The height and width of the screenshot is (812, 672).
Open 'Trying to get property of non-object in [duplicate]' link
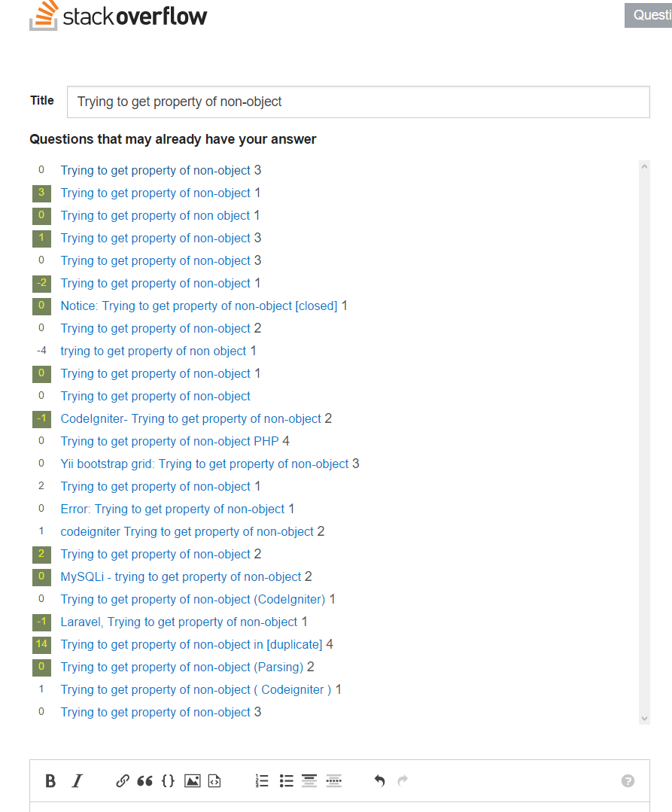192,644
